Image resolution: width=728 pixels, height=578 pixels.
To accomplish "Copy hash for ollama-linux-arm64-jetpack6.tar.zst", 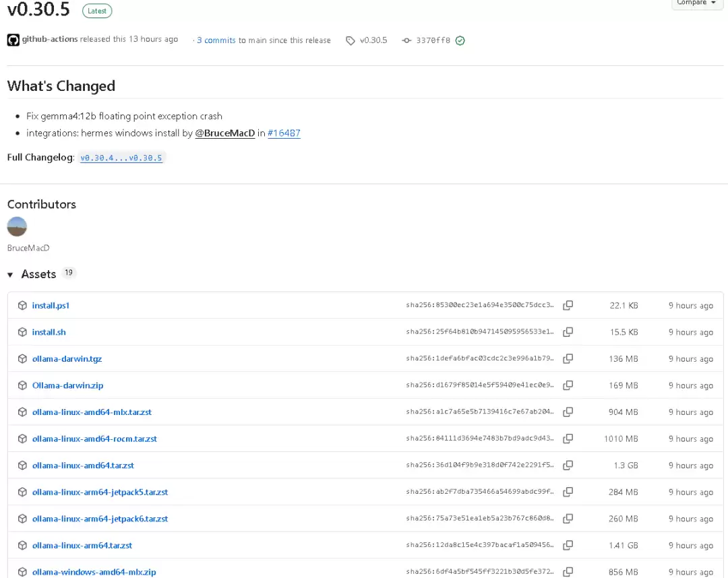I will 568,519.
